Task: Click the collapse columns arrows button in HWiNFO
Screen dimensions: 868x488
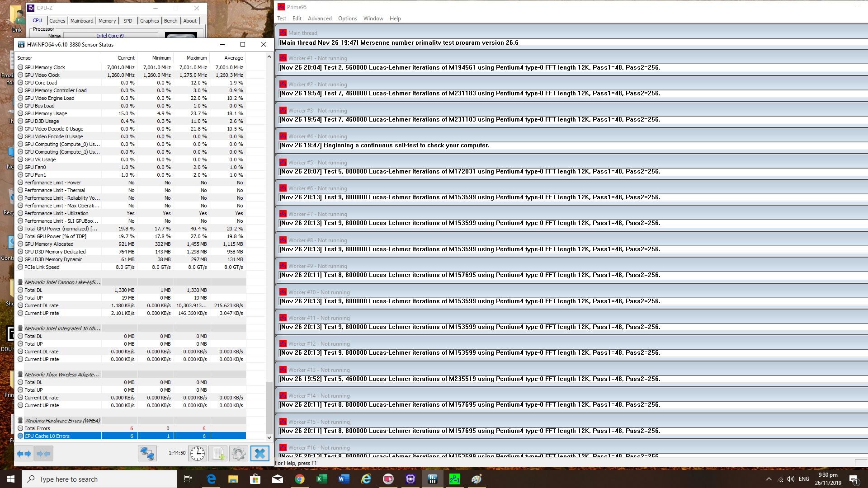Action: [x=43, y=453]
